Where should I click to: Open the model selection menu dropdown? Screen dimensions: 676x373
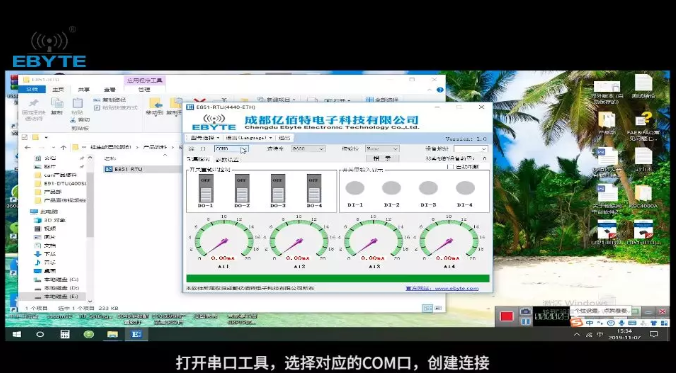point(205,138)
